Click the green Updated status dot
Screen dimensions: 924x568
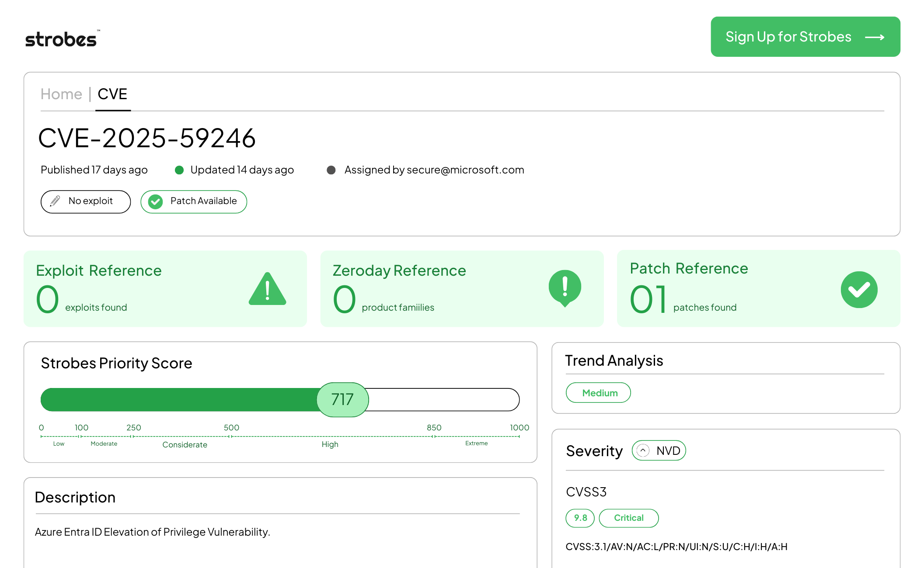[179, 170]
